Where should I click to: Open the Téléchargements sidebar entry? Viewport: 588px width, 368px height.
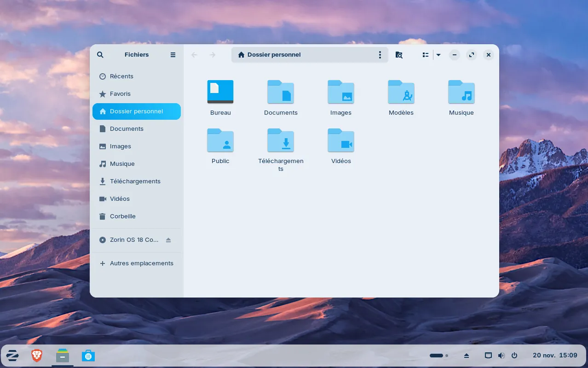(135, 181)
